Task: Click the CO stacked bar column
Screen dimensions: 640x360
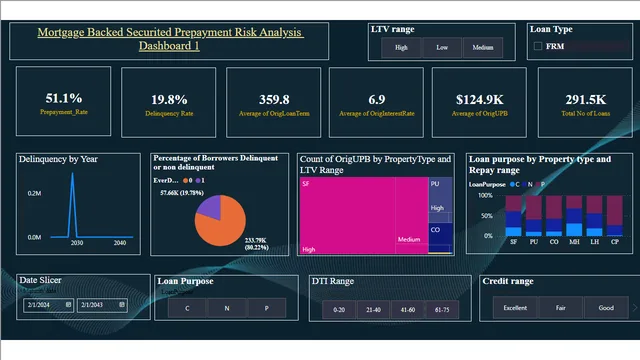Action: pyautogui.click(x=554, y=216)
